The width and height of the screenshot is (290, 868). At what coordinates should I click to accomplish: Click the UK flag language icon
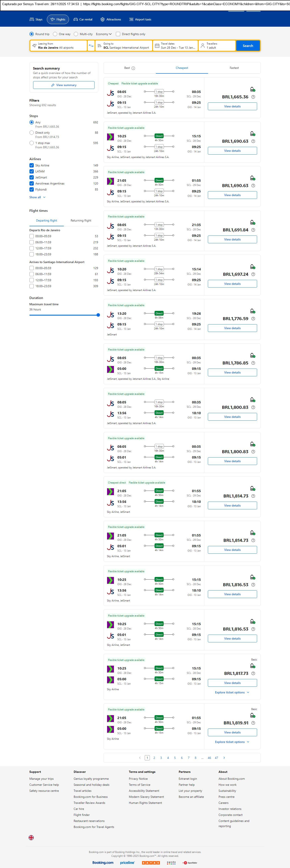click(31, 837)
